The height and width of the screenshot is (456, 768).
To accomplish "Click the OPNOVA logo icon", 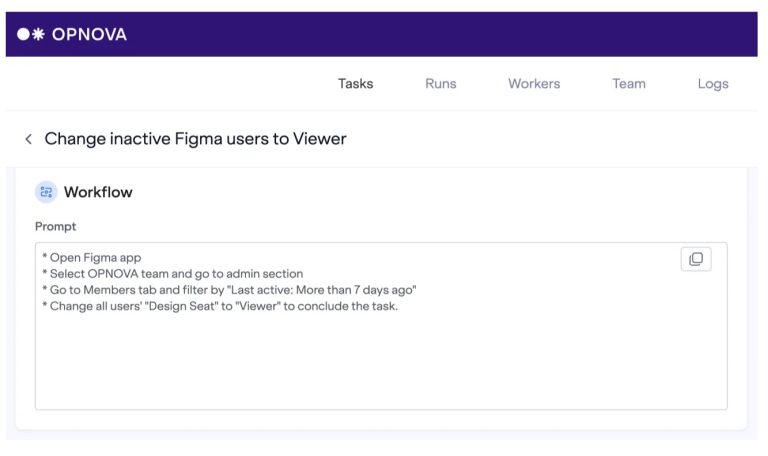I will tap(31, 35).
